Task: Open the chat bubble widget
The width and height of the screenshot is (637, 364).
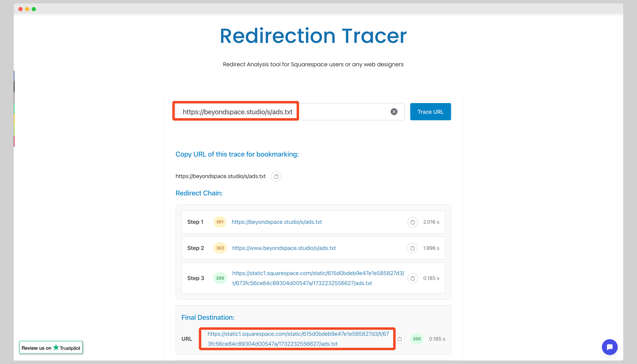Action: click(x=609, y=347)
